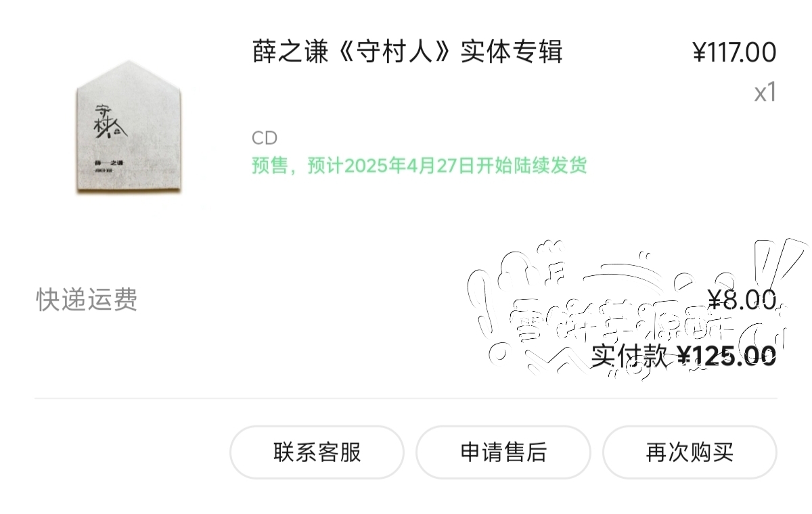Open the 薛之谦《守村人》实体专辑 product title
Image resolution: width=812 pixels, height=514 pixels.
click(x=407, y=52)
